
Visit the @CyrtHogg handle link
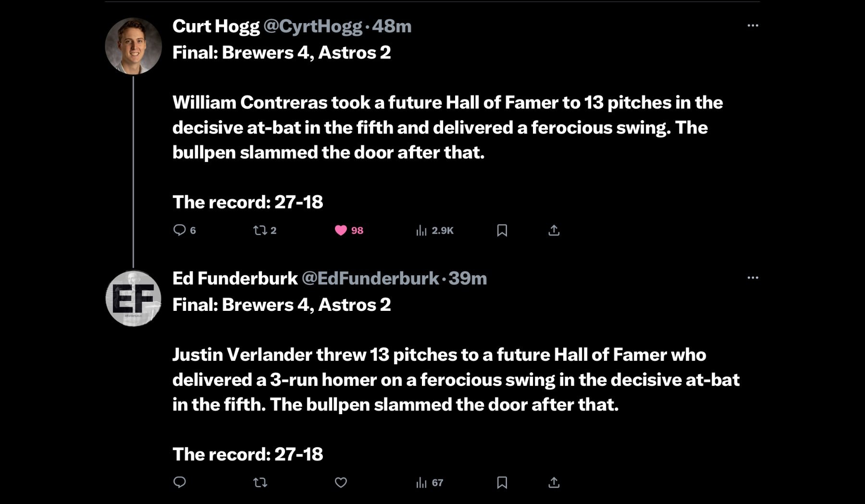click(313, 26)
